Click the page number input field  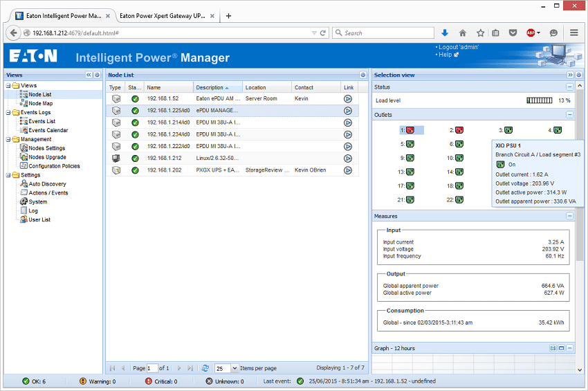[x=152, y=368]
